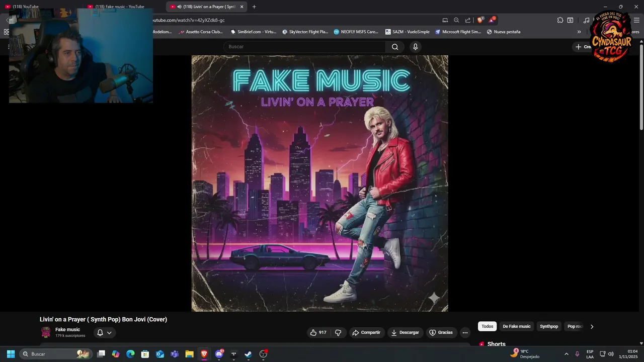Click the install app icon in address bar
644x362 pixels.
click(445, 20)
